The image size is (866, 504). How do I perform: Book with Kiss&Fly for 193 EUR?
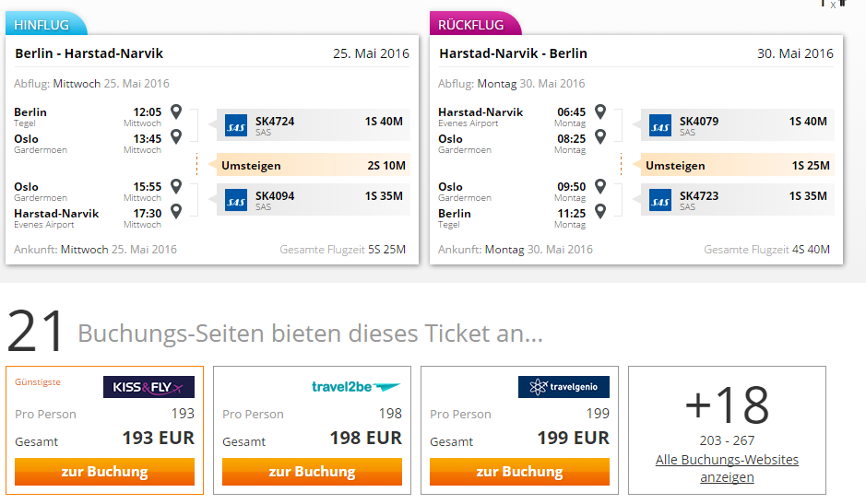tap(104, 472)
